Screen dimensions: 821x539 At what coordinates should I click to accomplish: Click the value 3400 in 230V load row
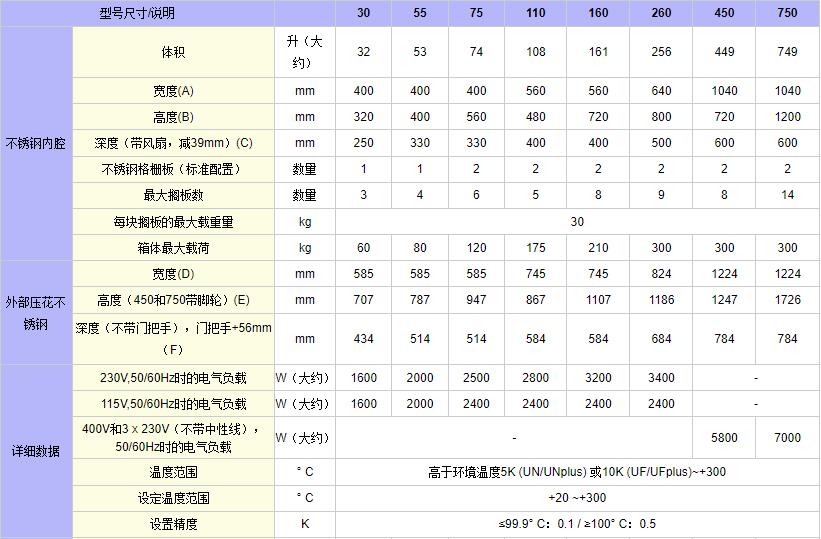[661, 378]
